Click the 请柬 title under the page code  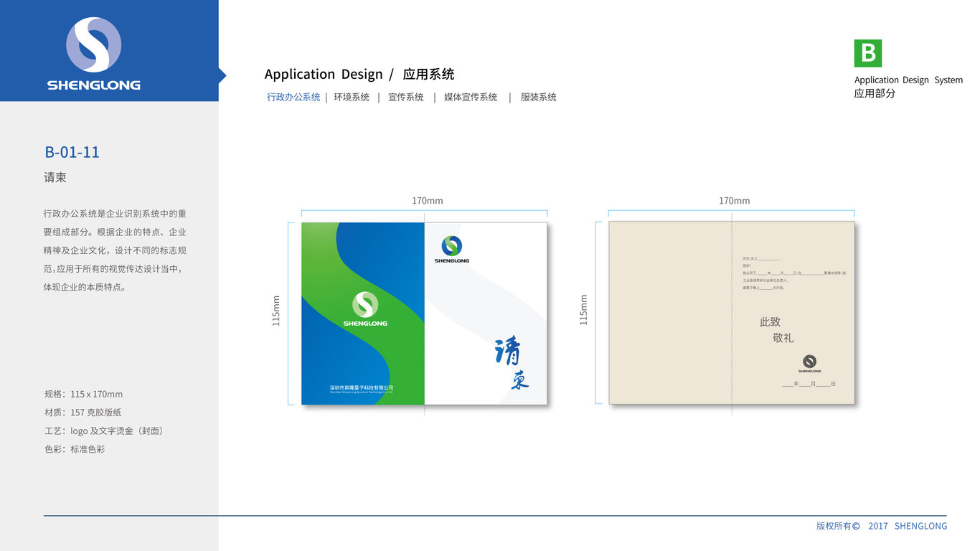pos(55,177)
